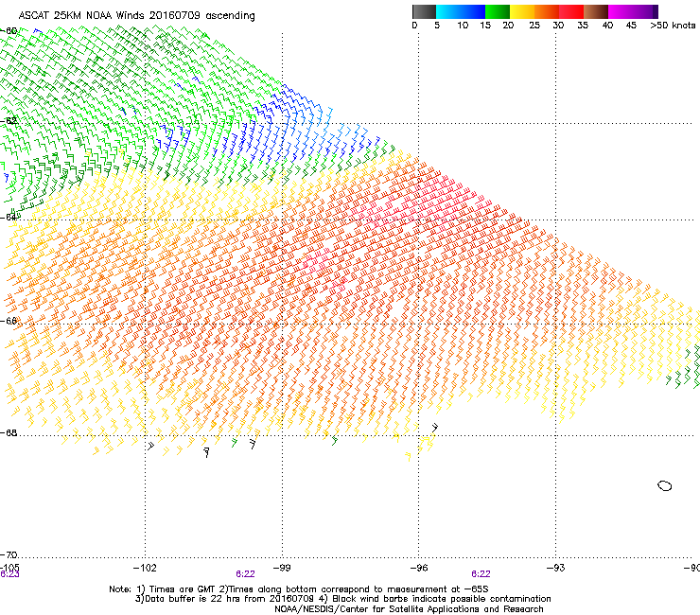Select the green 15-20 knots legend band
The height and width of the screenshot is (615, 700).
[x=498, y=11]
